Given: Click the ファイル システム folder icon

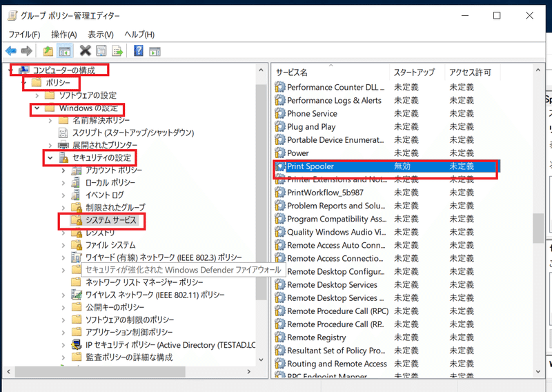Looking at the screenshot, I should tap(77, 245).
